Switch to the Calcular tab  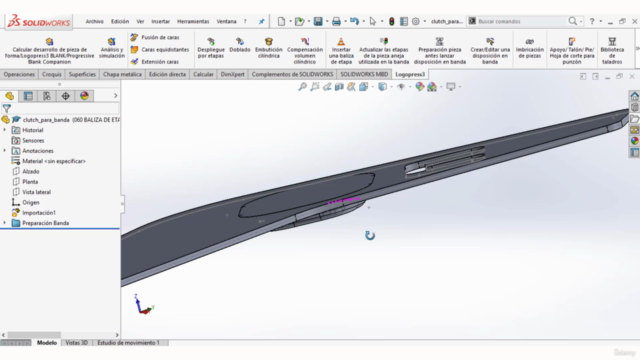tap(203, 74)
